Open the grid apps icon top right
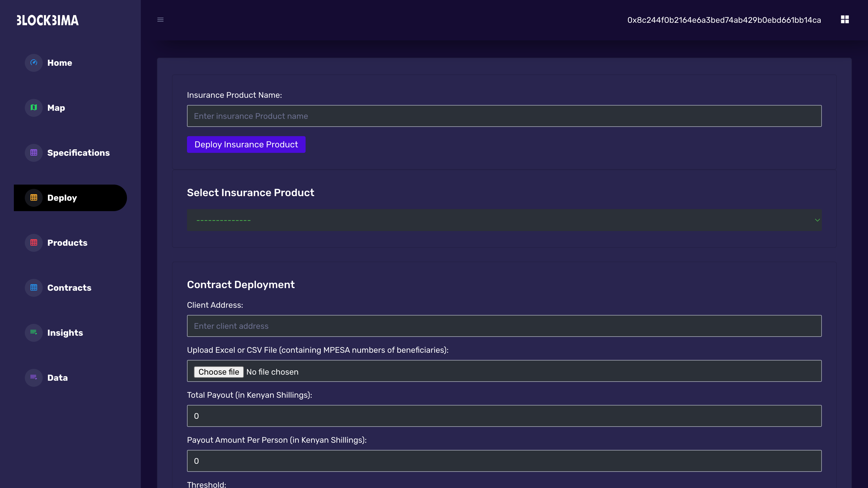Viewport: 868px width, 488px height. pos(845,20)
